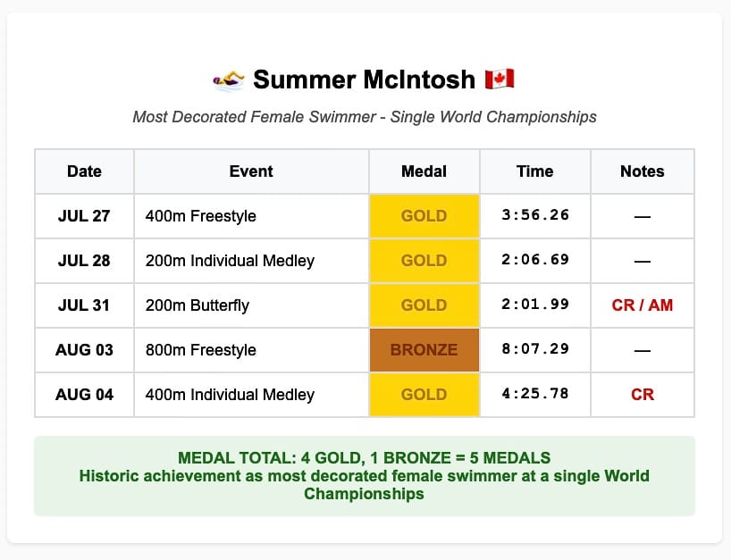The width and height of the screenshot is (731, 560).
Task: Click the AUG 04 date cell
Action: pyautogui.click(x=84, y=395)
